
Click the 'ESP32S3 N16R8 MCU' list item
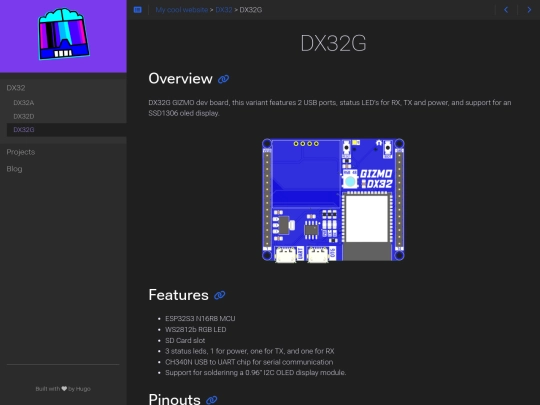pyautogui.click(x=200, y=319)
